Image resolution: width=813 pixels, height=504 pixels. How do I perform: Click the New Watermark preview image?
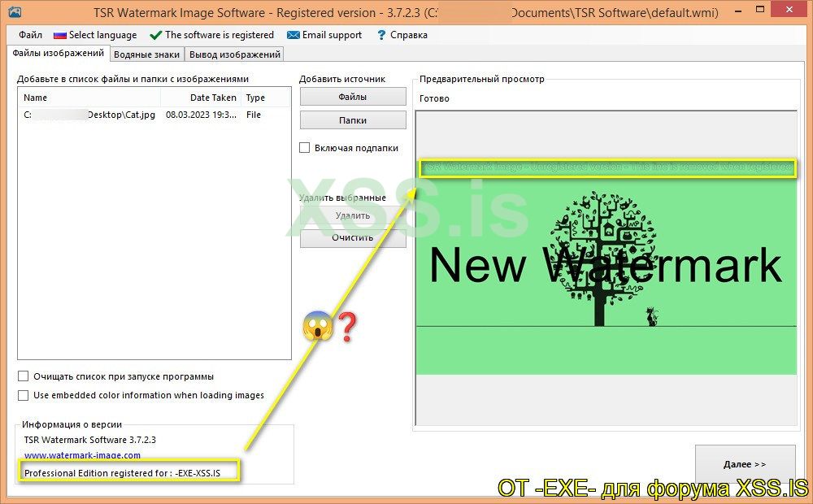(x=606, y=267)
